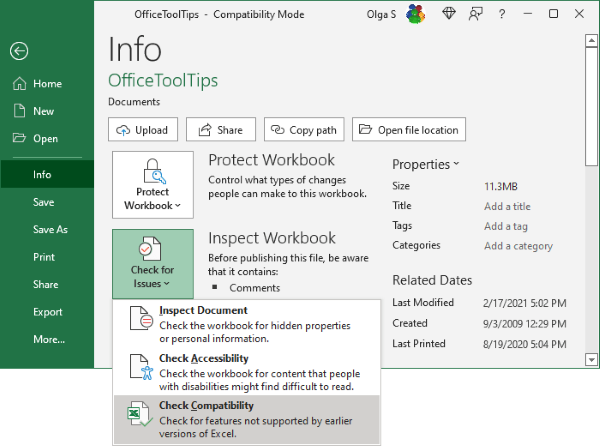Click the Olga S profile avatar
Viewport: 600px width, 446px height.
coord(418,15)
